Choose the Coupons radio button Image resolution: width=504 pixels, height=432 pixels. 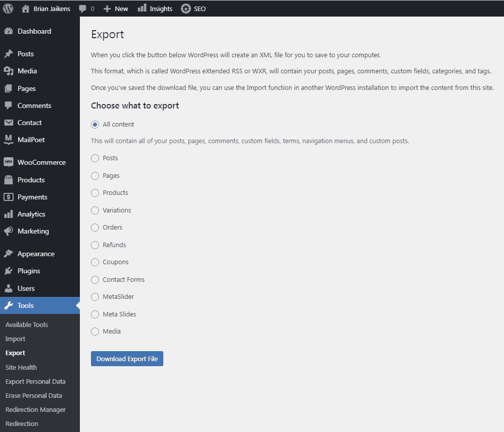pos(95,262)
